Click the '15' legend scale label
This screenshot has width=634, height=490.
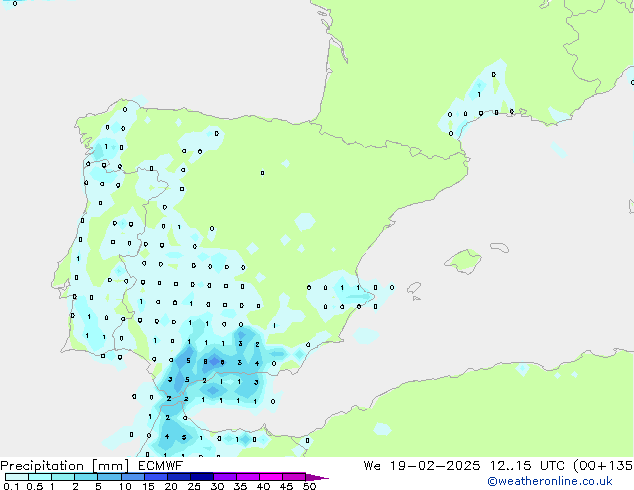(148, 486)
